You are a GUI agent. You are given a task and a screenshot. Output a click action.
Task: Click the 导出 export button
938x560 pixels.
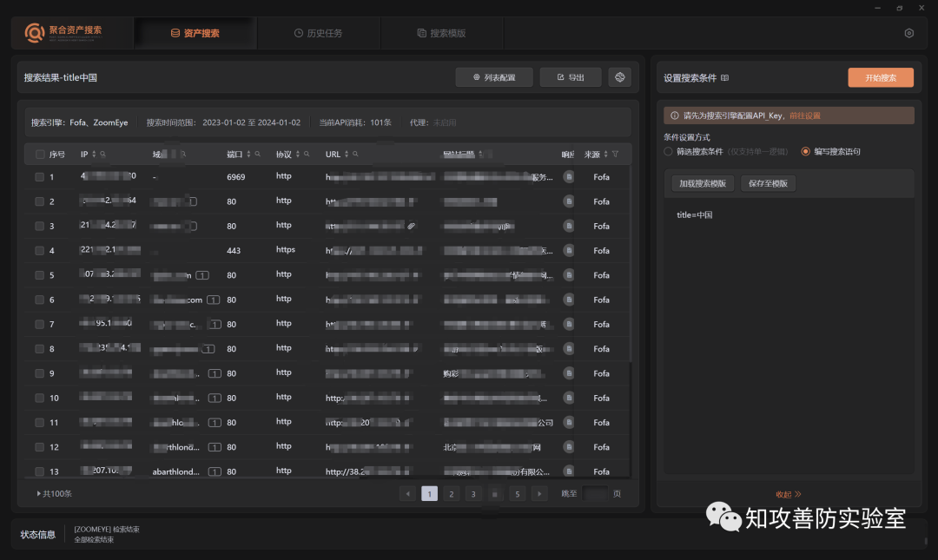click(x=571, y=77)
